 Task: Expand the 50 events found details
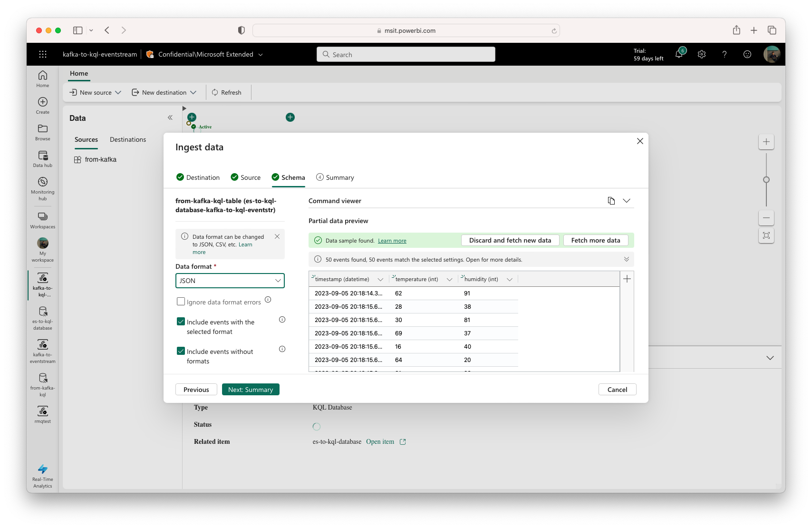tap(627, 259)
